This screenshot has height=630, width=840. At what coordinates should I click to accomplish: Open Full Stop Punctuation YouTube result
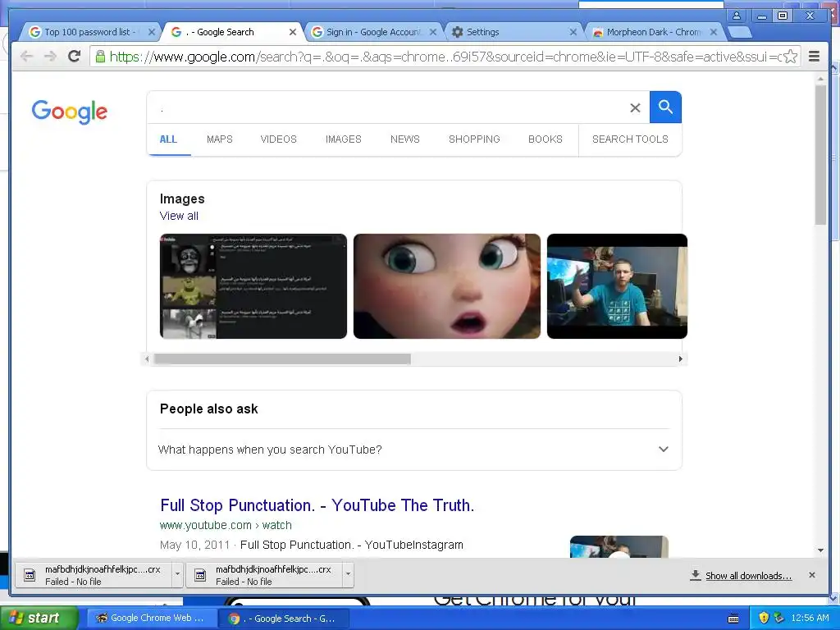pyautogui.click(x=317, y=505)
